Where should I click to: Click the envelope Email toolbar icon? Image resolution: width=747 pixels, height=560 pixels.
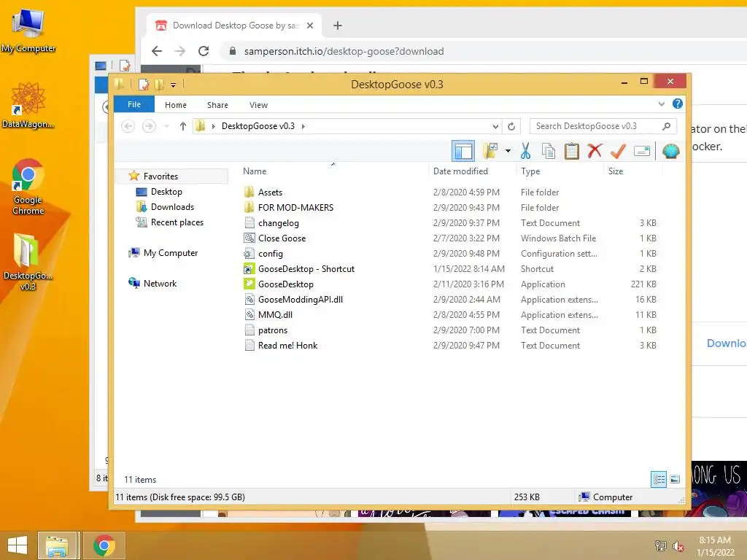tap(642, 152)
